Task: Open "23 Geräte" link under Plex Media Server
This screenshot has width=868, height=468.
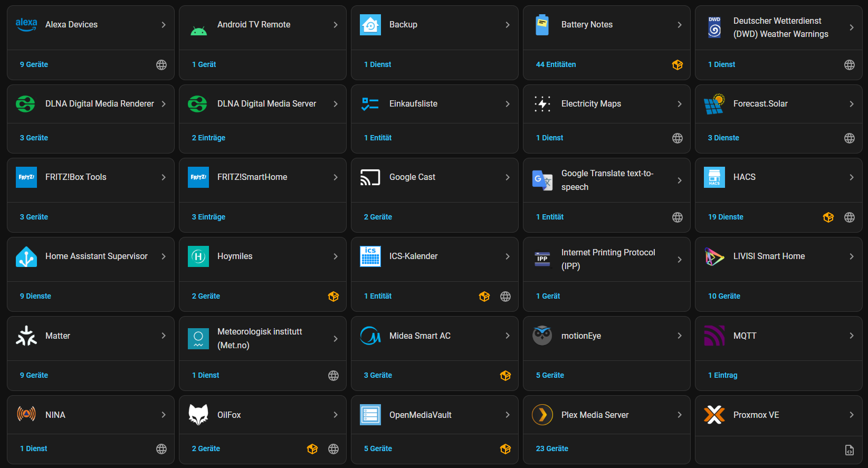Action: 552,448
